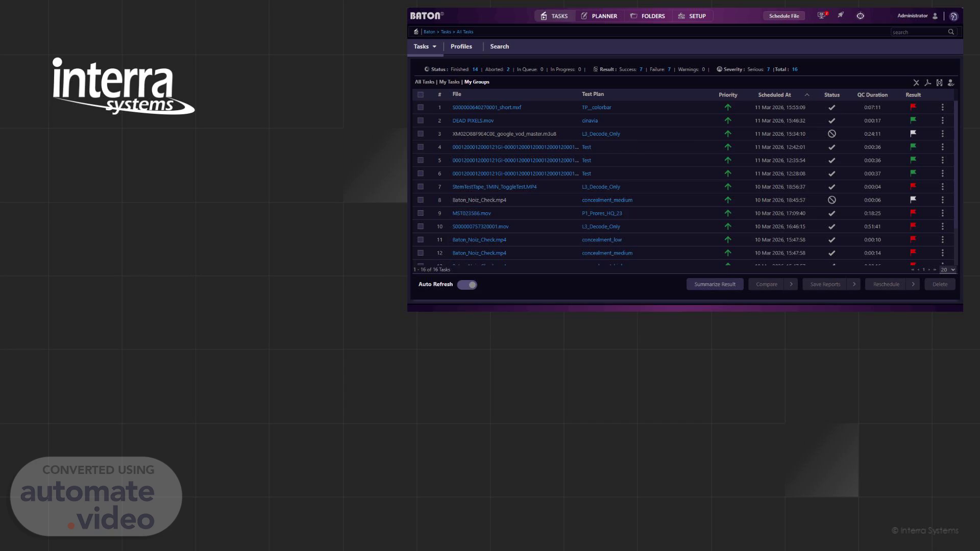Open the system monitor notifications icon
The image size is (980, 551).
[x=822, y=16]
